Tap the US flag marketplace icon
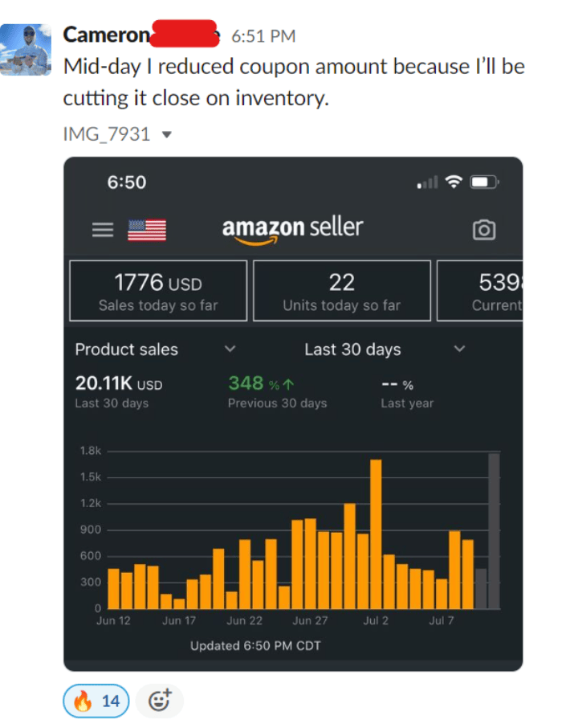 coord(147,230)
